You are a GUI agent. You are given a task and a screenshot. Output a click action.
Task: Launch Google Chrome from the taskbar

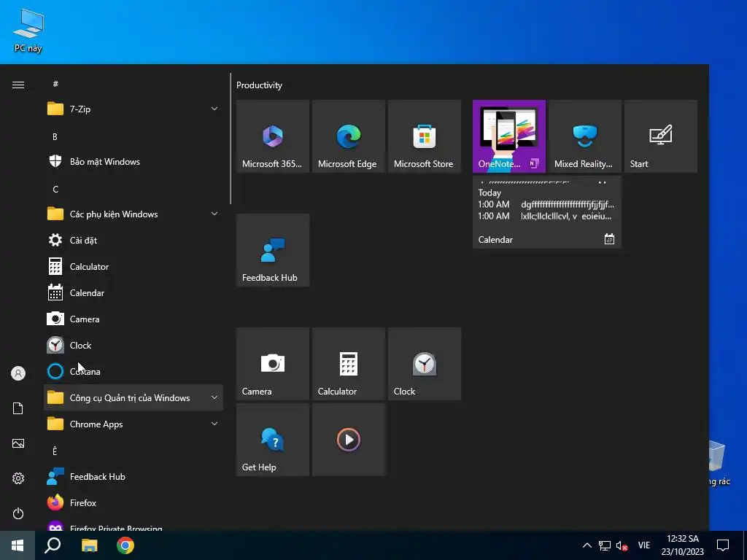pos(125,545)
